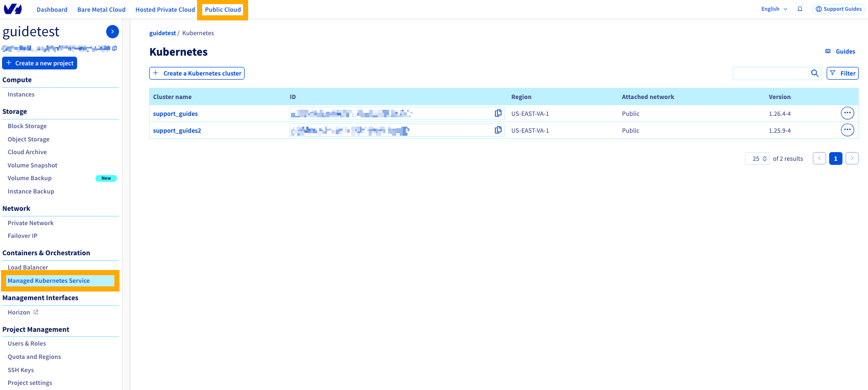This screenshot has width=868, height=390.
Task: Open Project settings in sidebar
Action: (x=30, y=383)
